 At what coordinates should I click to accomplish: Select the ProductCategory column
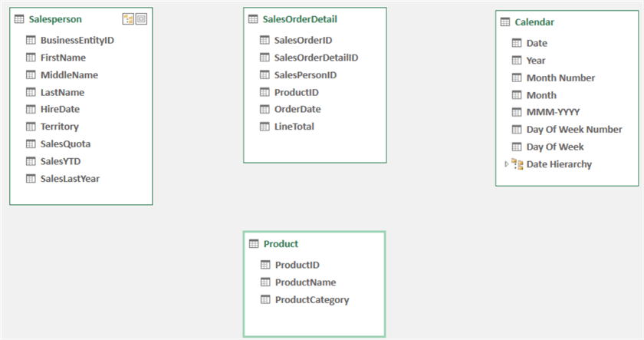click(x=311, y=300)
